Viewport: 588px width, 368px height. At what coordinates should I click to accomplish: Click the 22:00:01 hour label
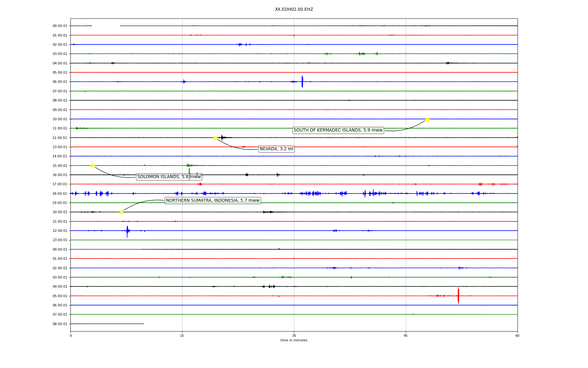pyautogui.click(x=60, y=231)
